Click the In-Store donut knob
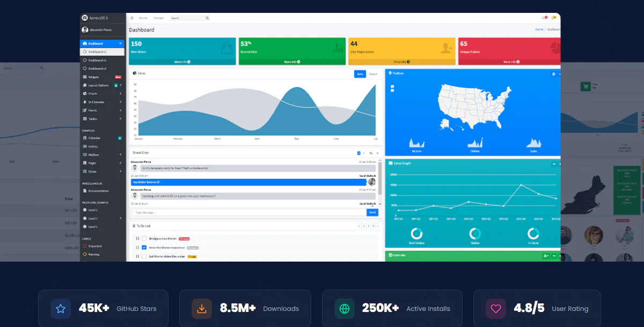 [533, 234]
